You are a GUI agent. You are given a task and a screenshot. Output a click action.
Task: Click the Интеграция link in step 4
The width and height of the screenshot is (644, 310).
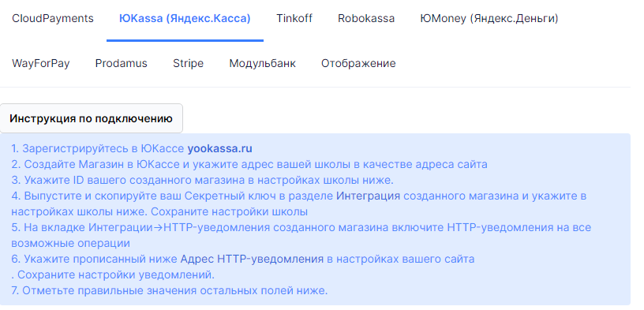pyautogui.click(x=368, y=196)
